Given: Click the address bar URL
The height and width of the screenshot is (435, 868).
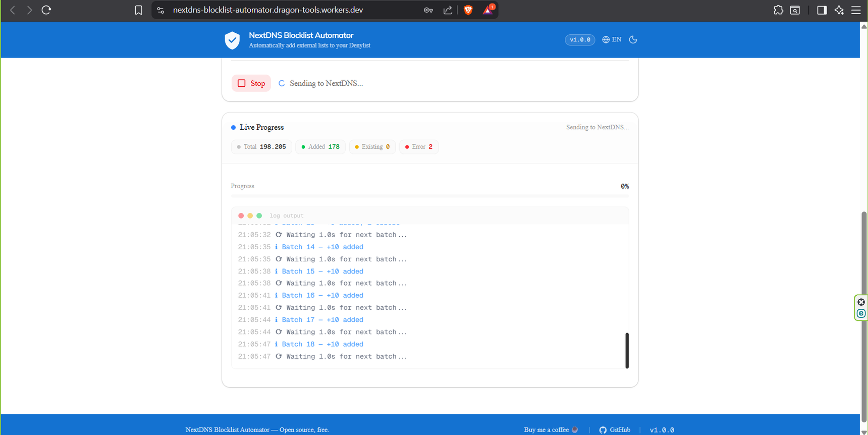Looking at the screenshot, I should [x=268, y=10].
